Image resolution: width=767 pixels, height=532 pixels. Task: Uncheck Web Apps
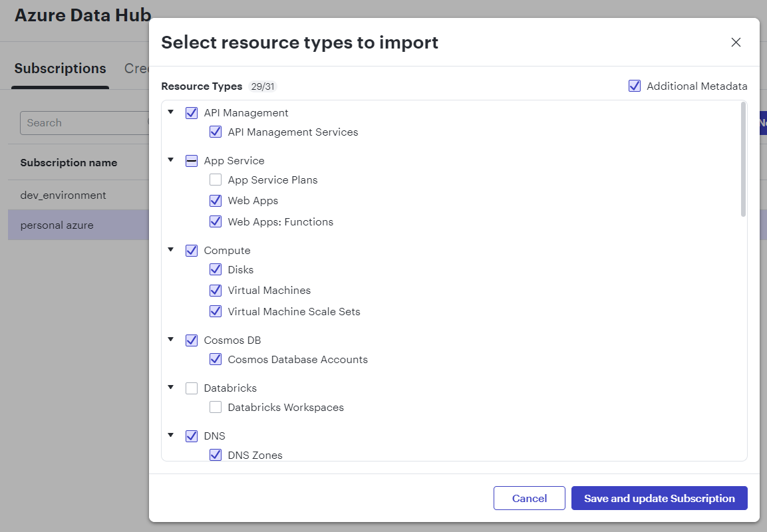pyautogui.click(x=216, y=200)
